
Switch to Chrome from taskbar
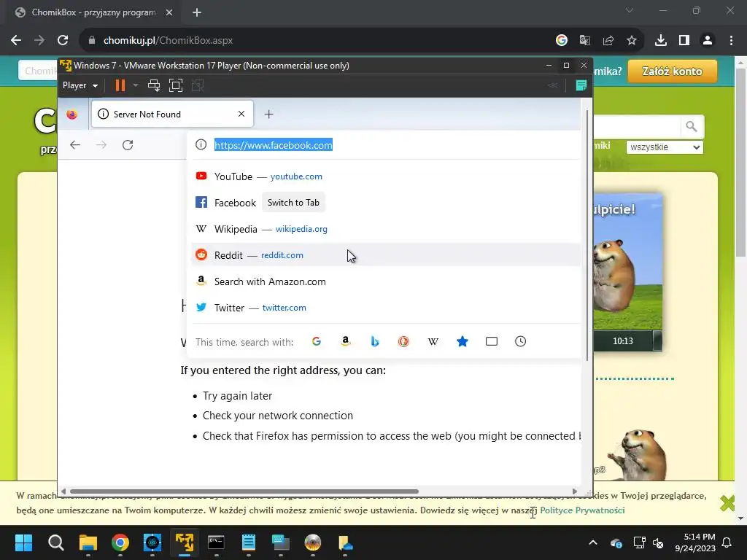tap(120, 542)
